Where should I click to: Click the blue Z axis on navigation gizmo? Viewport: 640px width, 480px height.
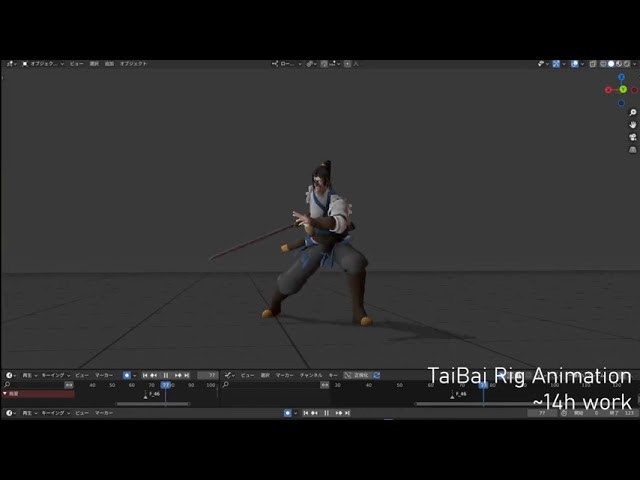point(621,77)
